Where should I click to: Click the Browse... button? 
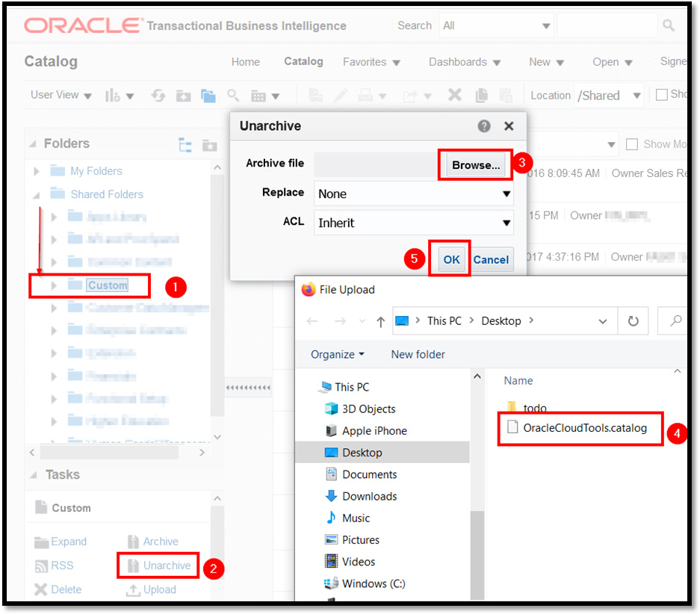pos(476,165)
